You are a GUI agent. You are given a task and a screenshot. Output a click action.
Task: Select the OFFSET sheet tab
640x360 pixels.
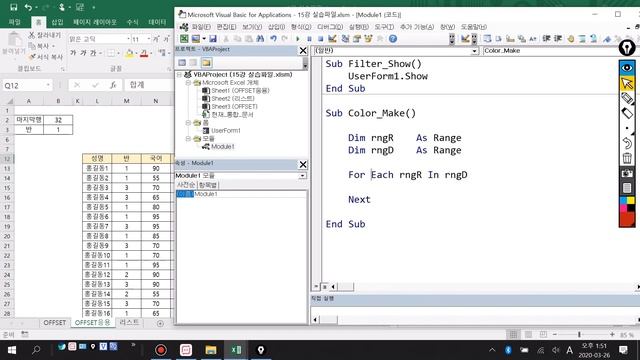coord(54,322)
